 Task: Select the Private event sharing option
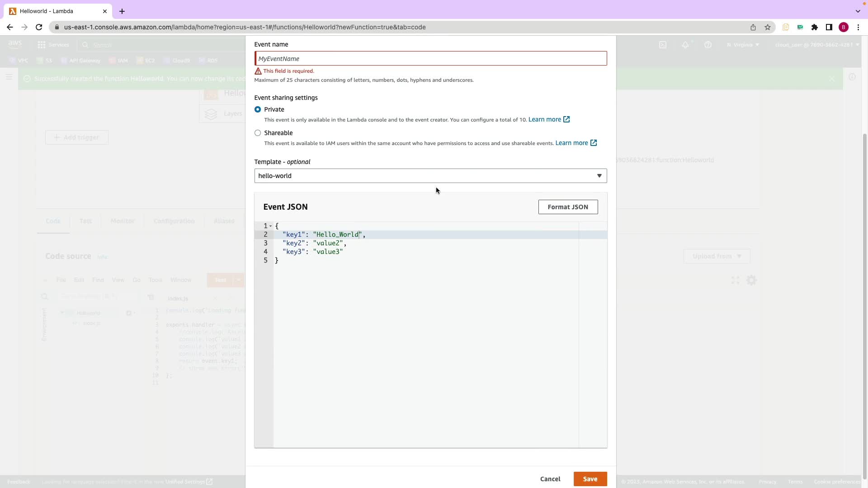pyautogui.click(x=258, y=109)
